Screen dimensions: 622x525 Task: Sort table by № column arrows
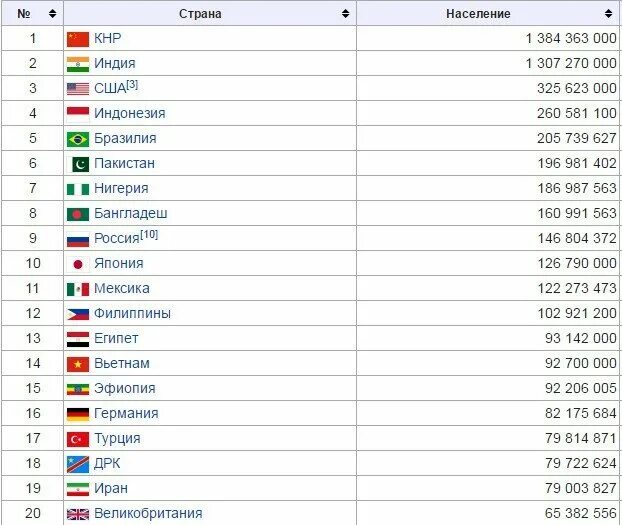[x=52, y=13]
